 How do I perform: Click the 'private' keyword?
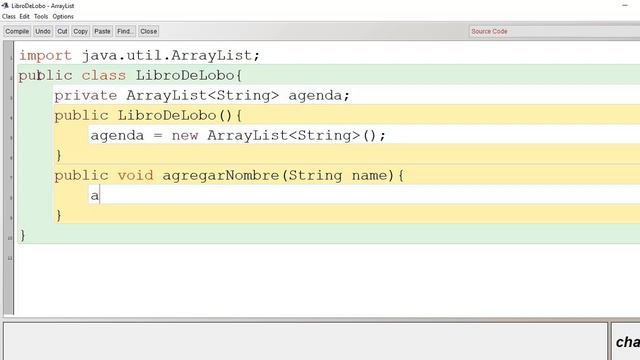click(86, 96)
